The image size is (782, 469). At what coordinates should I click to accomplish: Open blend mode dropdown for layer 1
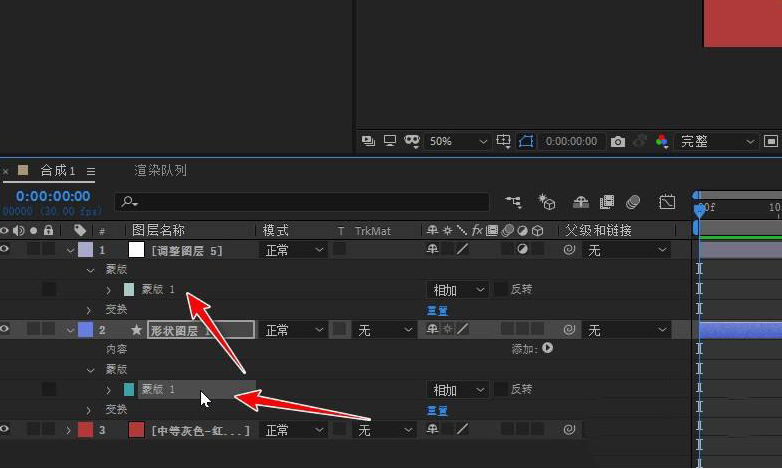point(293,250)
